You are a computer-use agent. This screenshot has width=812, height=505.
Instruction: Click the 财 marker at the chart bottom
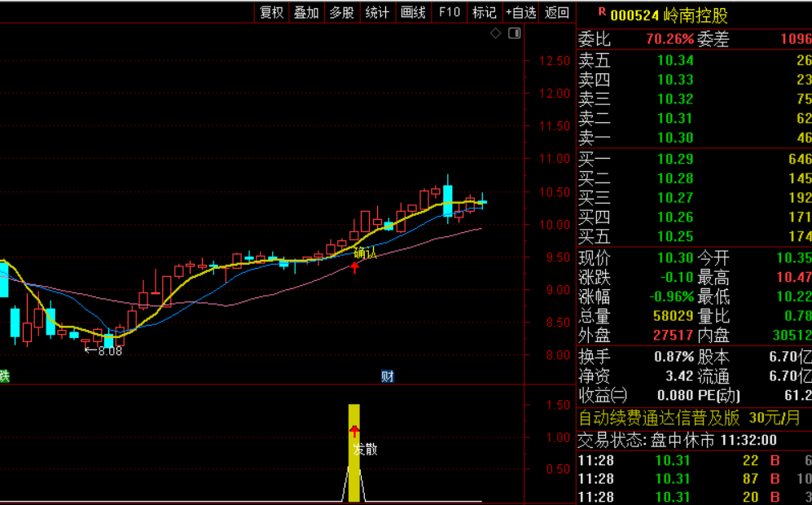(388, 376)
